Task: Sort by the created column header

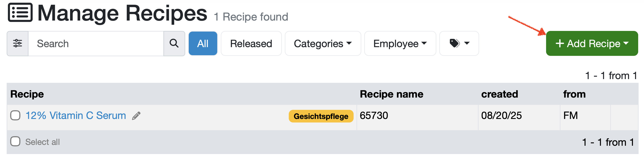Action: tap(499, 94)
